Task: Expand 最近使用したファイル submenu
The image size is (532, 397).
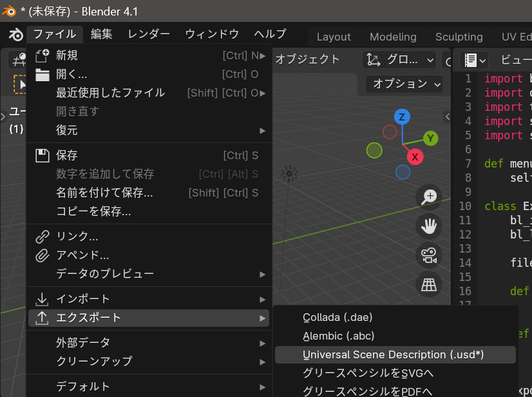Action: 149,93
